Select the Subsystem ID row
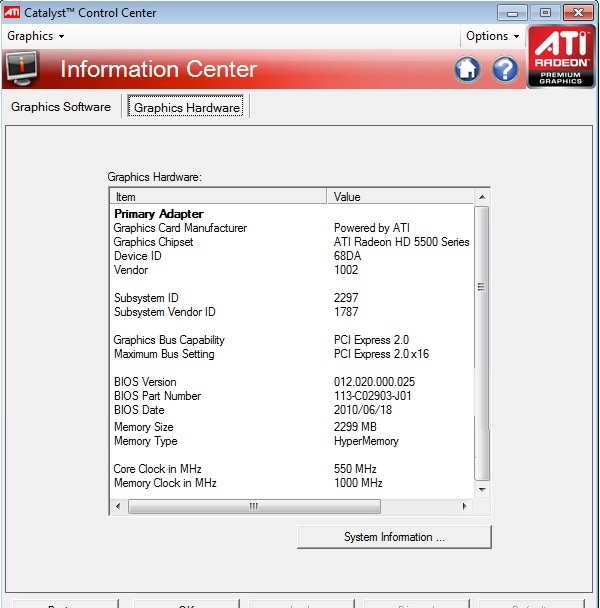This screenshot has width=600, height=608. pos(292,297)
